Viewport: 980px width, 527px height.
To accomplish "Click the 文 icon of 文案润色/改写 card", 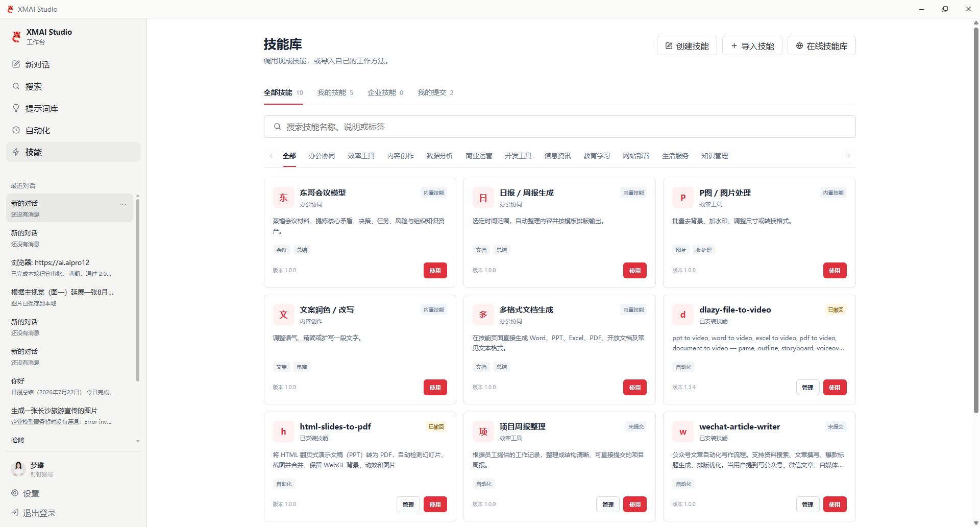I will coord(283,315).
